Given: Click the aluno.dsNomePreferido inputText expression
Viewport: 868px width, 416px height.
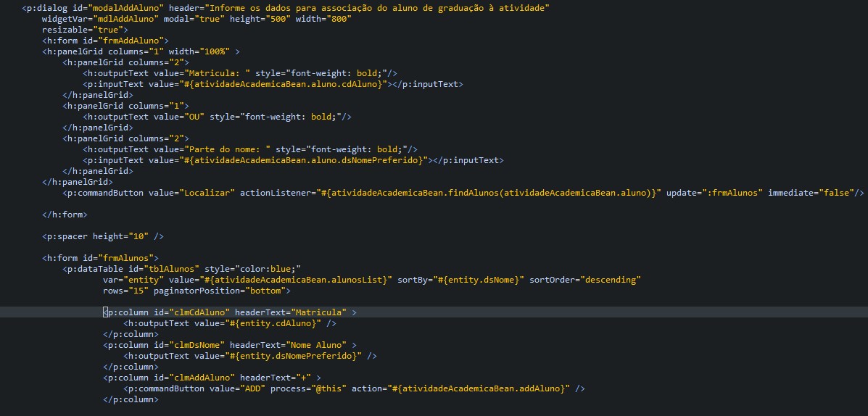Looking at the screenshot, I should coord(306,160).
